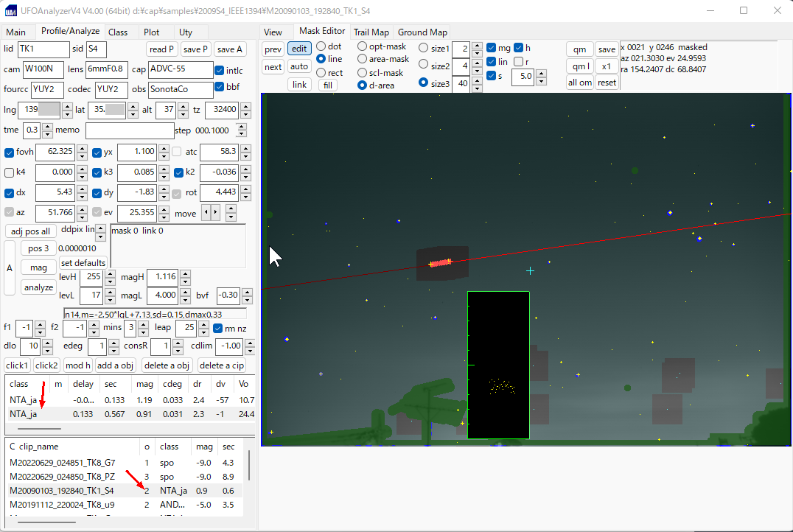The width and height of the screenshot is (793, 532).
Task: Enable the k4 checkbox
Action: coord(10,172)
